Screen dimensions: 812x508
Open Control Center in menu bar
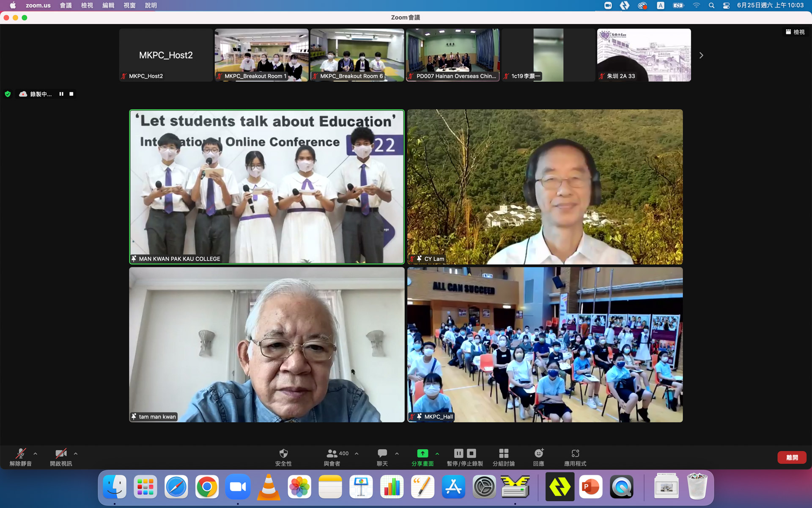[x=726, y=6]
